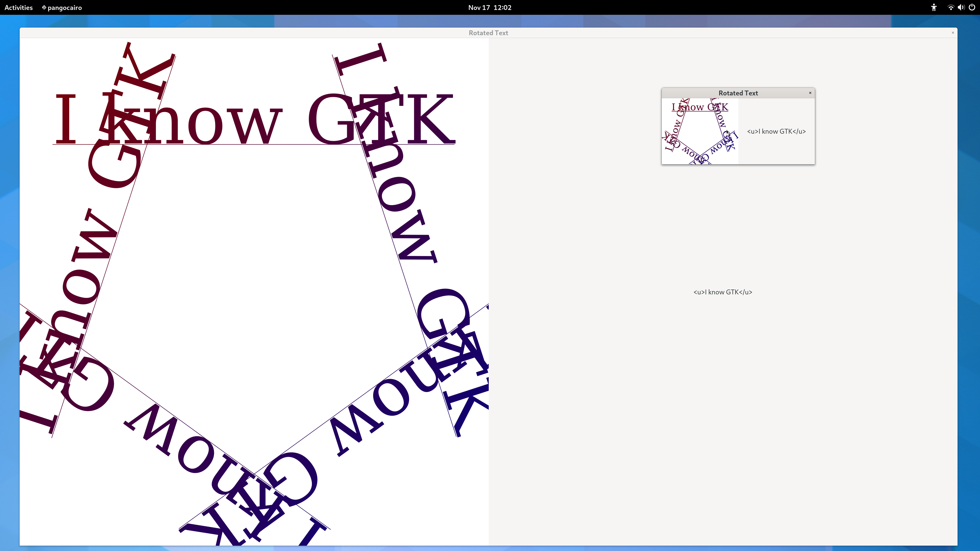Click the markup label in the large window
Screen dimensions: 980x551
(722, 292)
